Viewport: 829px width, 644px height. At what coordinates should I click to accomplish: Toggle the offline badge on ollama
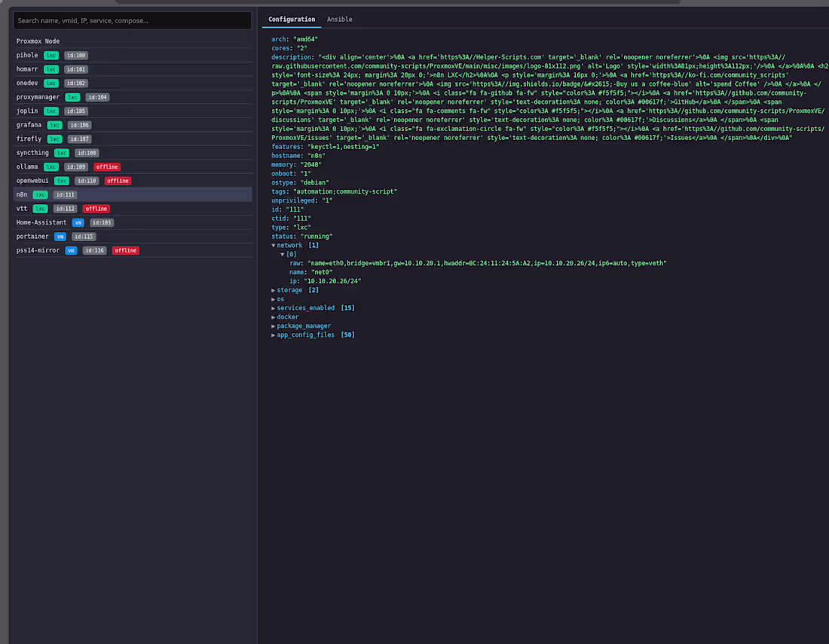coord(106,166)
